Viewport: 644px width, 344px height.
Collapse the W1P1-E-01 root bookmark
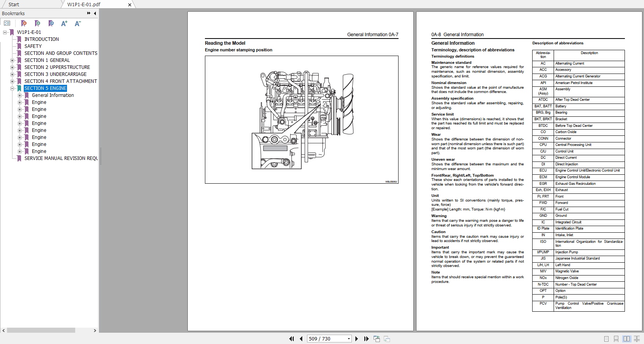click(x=5, y=32)
